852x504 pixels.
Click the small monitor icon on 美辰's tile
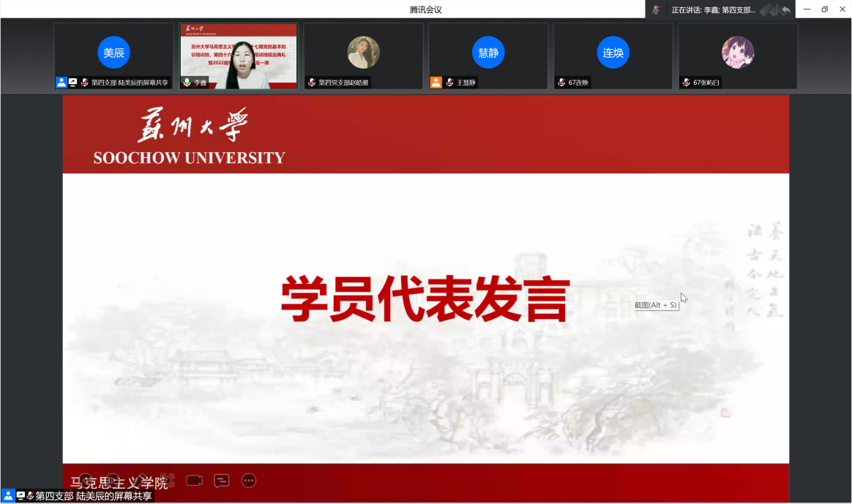[x=74, y=83]
